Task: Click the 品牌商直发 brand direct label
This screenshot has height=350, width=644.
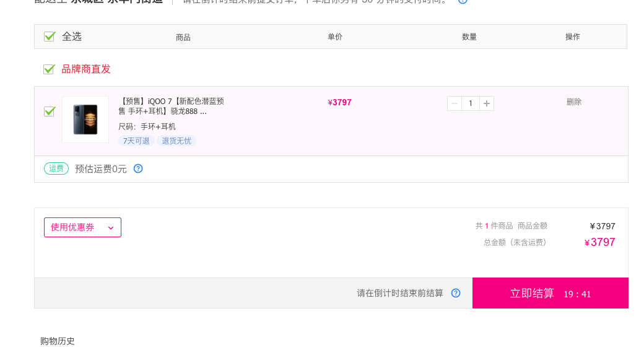Action: pyautogui.click(x=86, y=69)
